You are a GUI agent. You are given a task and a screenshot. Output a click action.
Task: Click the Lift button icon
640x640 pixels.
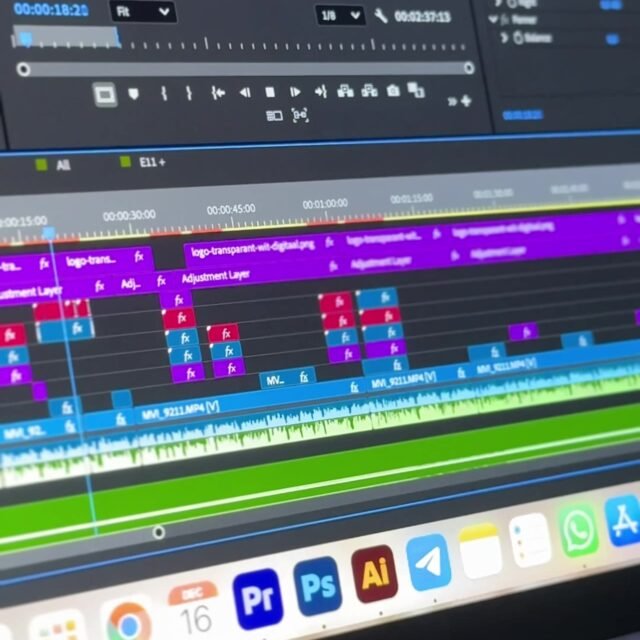(x=345, y=91)
